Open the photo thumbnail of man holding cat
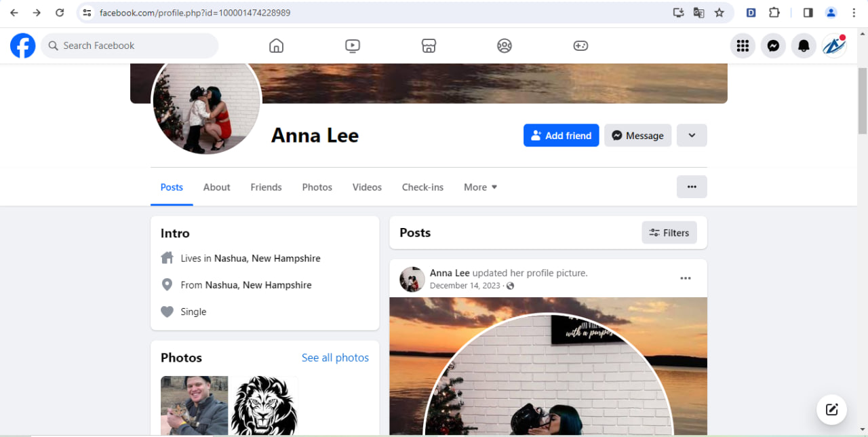 coord(194,405)
